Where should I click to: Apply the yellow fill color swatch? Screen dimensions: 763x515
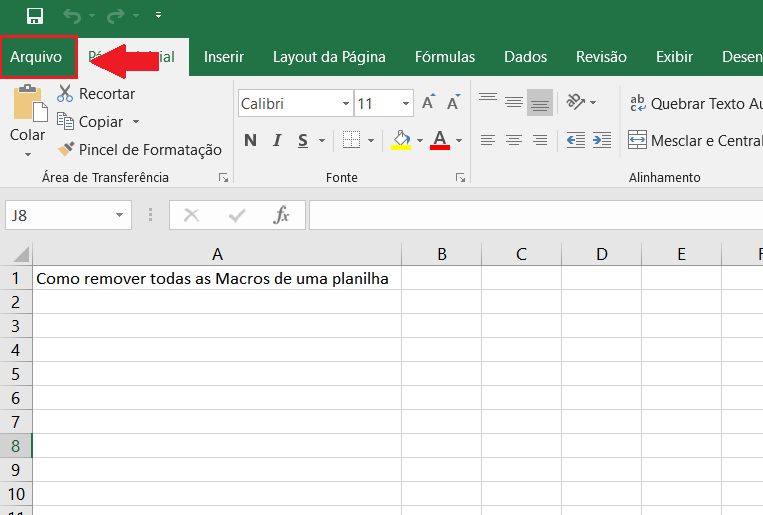[x=402, y=140]
